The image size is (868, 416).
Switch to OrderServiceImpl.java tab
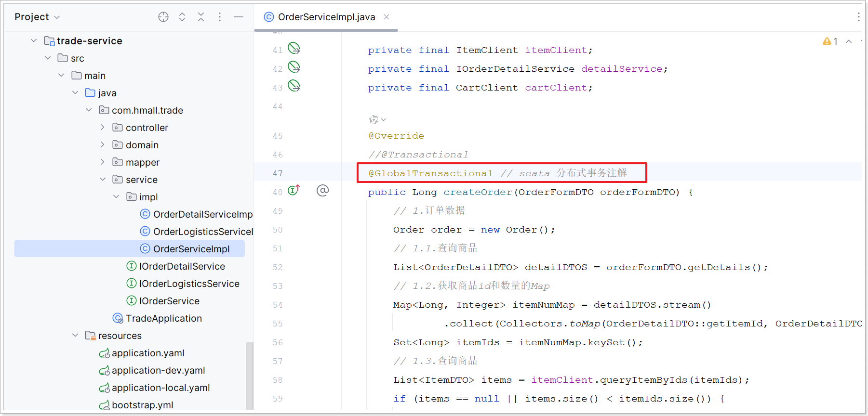coord(326,17)
